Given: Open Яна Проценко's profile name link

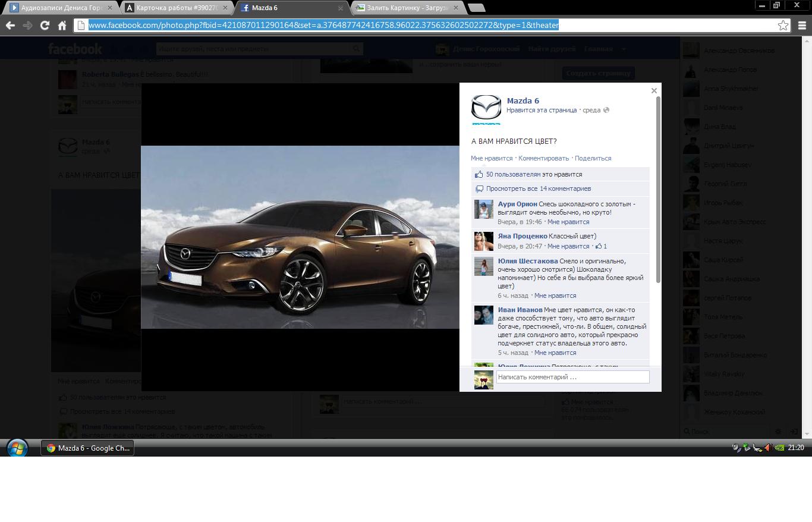Looking at the screenshot, I should tap(523, 236).
